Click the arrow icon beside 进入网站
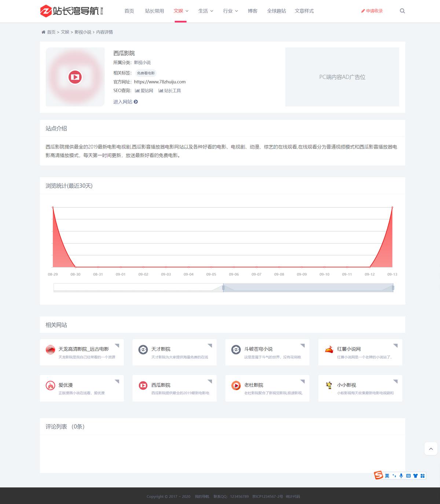This screenshot has height=504, width=440. click(x=136, y=102)
